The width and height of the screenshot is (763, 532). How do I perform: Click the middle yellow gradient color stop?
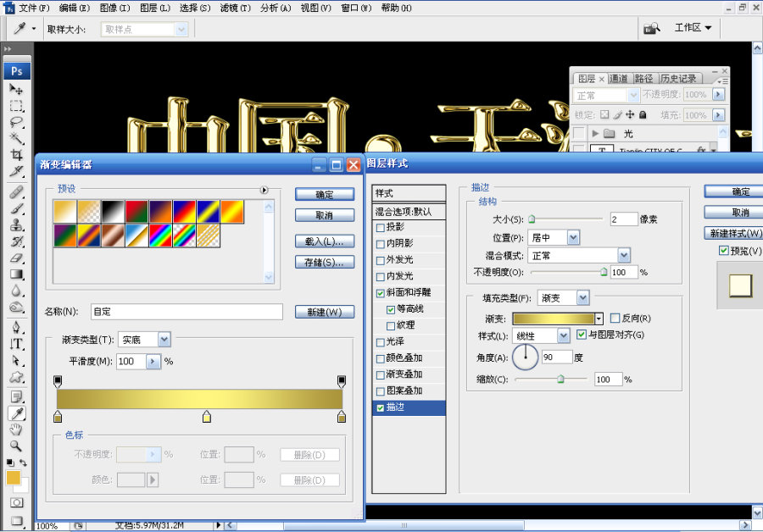pos(206,416)
